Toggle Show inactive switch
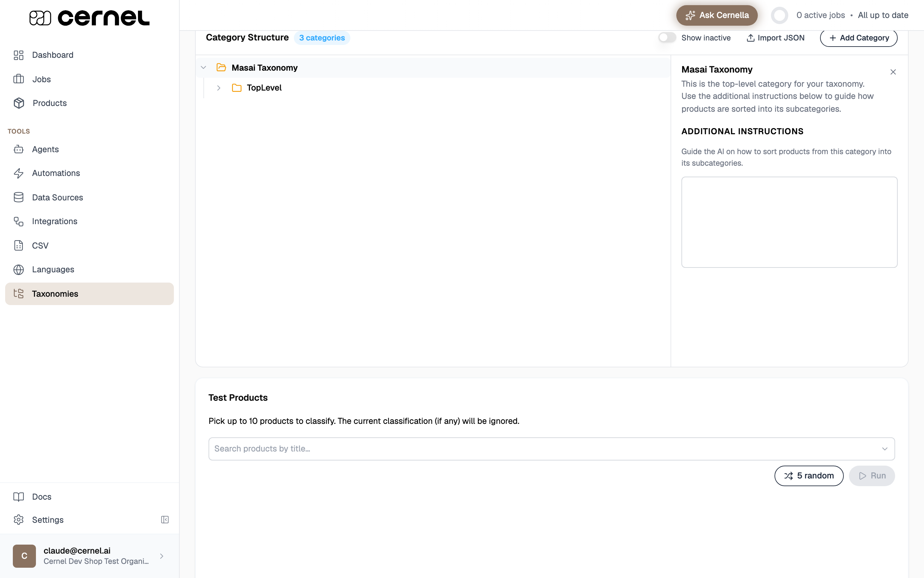Screen dimensions: 924x578 pos(667,38)
